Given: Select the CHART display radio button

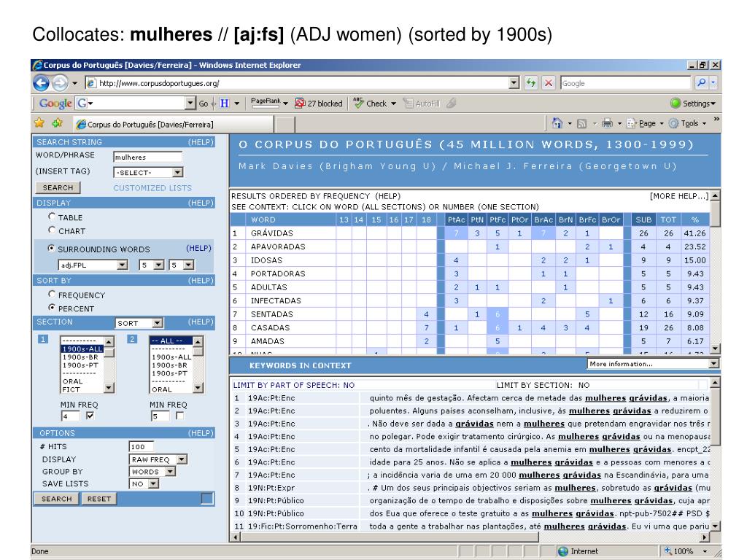Looking at the screenshot, I should (52, 230).
